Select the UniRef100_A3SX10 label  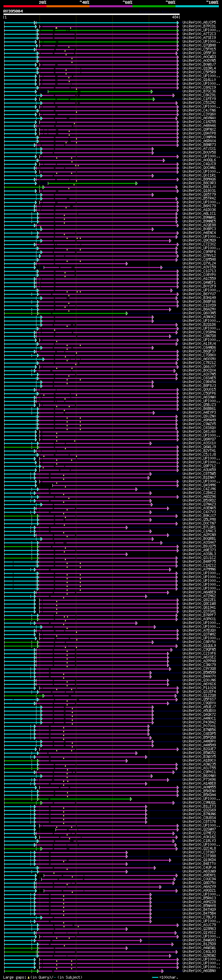(199, 443)
